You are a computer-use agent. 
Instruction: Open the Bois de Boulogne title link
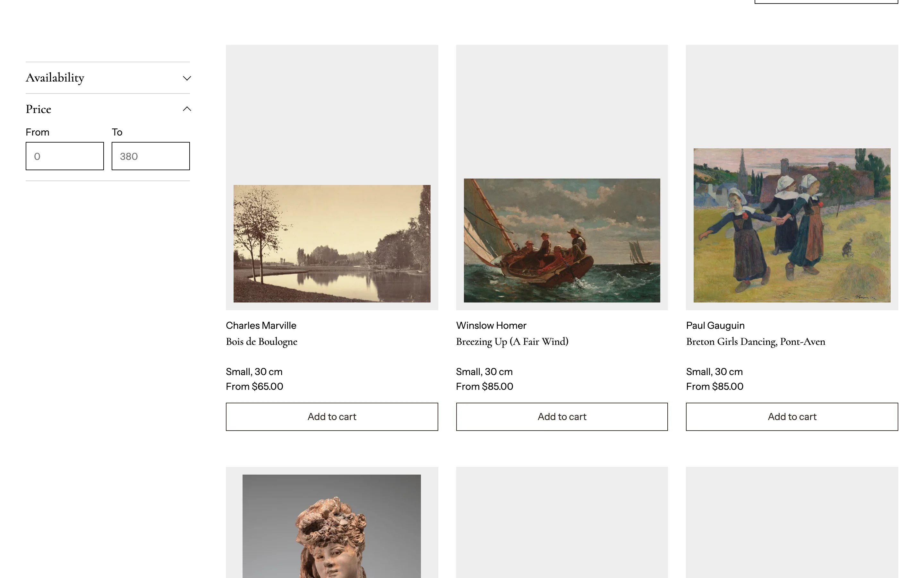point(261,342)
